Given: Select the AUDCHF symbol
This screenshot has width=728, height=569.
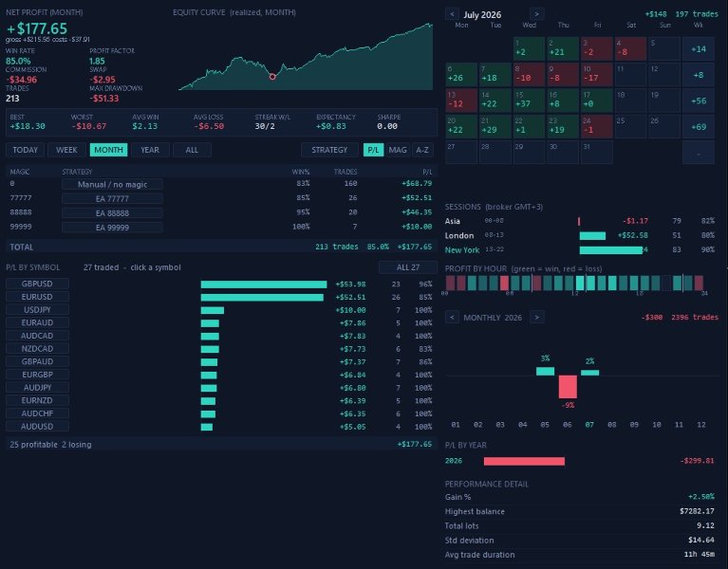Looking at the screenshot, I should [37, 413].
